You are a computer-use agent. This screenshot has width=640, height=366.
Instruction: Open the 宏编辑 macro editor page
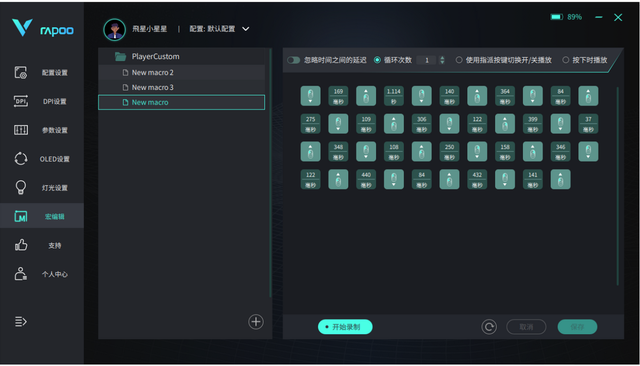coord(42,216)
